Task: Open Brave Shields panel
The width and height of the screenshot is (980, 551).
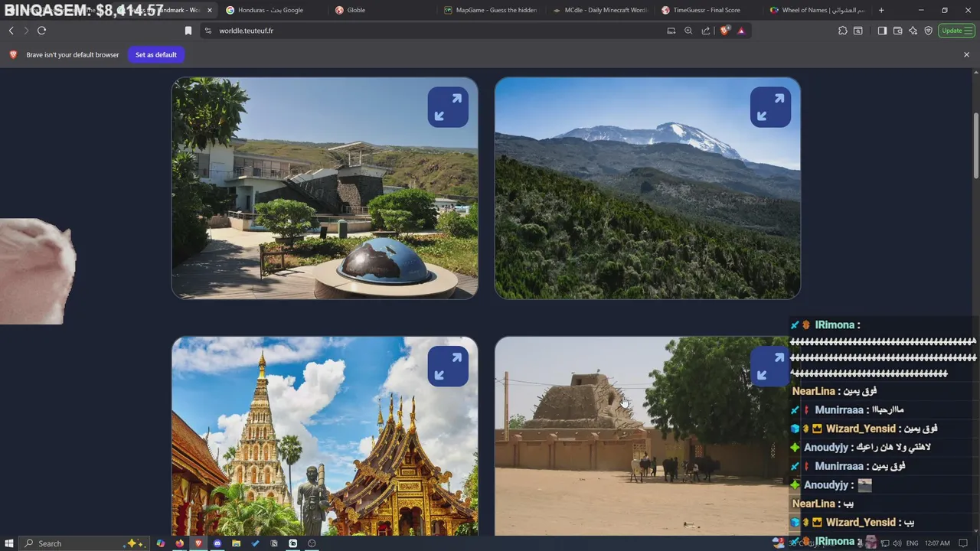Action: click(x=724, y=31)
